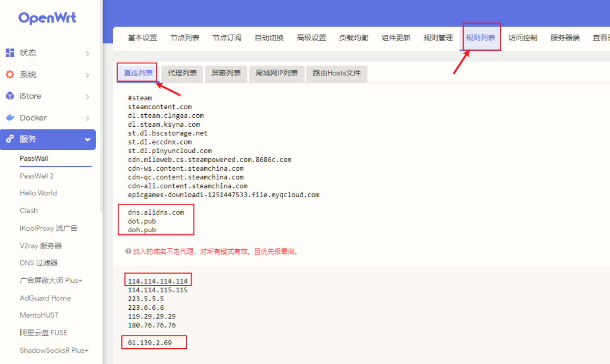The width and height of the screenshot is (610, 364).
Task: Click the 服务 gears icon
Action: point(10,139)
